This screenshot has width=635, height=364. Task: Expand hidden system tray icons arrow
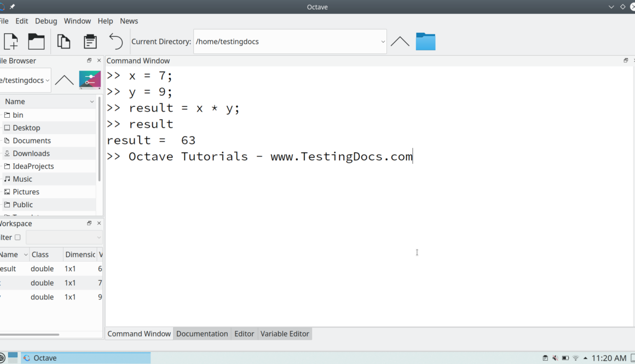pyautogui.click(x=585, y=358)
